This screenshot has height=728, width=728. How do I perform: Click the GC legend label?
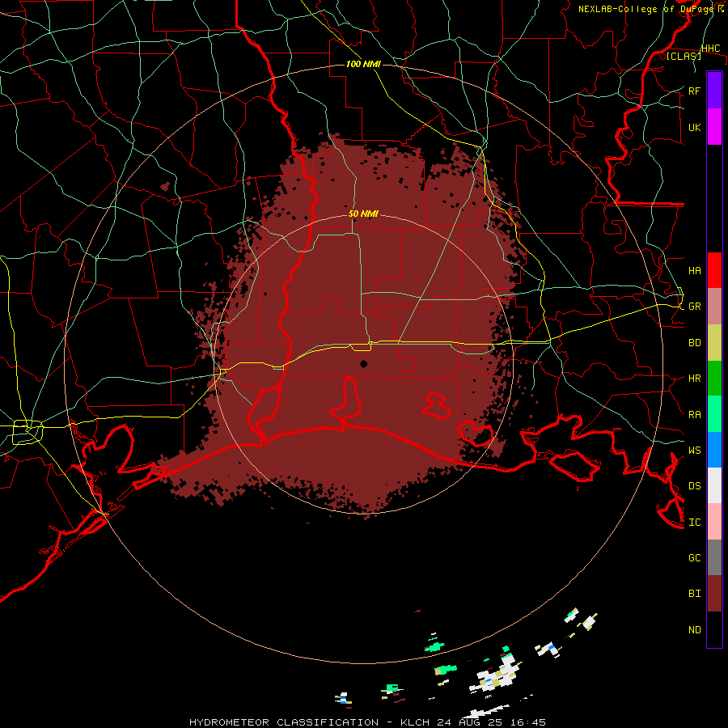click(694, 557)
